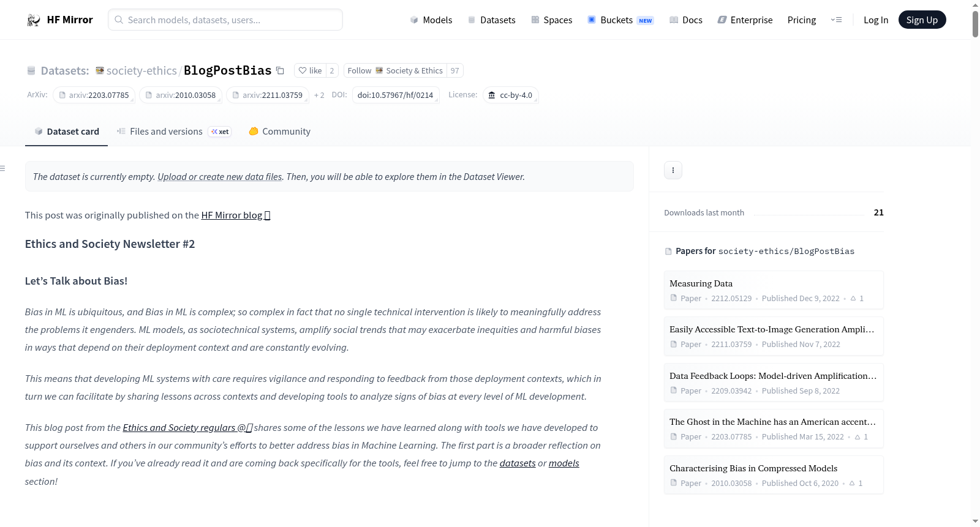Viewport: 980px width, 527px height.
Task: Open the doi:10.57967/hf/0214 tag
Action: coord(396,95)
